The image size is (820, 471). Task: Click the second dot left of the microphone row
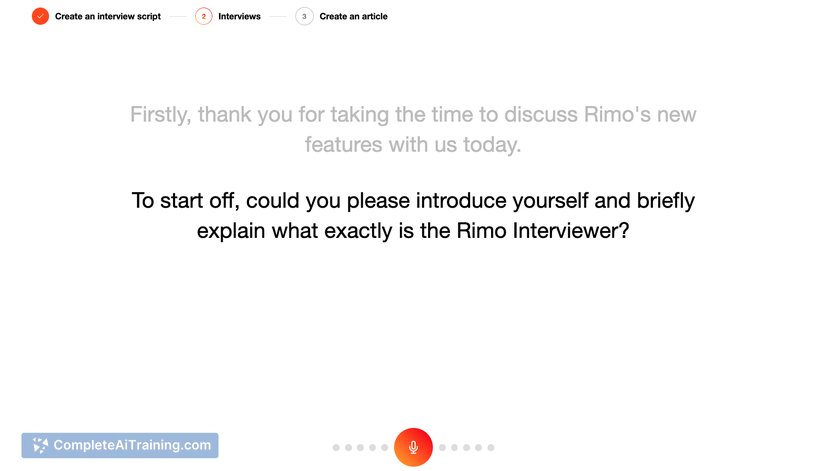pyautogui.click(x=348, y=447)
